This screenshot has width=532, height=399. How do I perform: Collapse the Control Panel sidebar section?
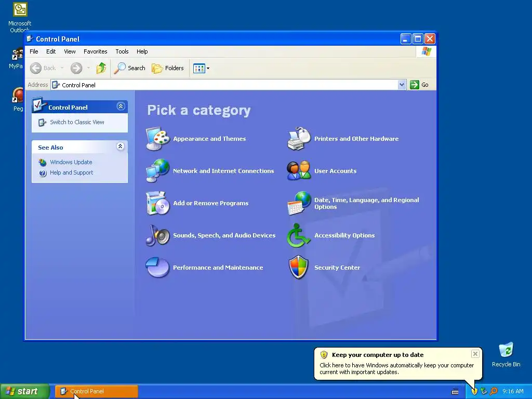click(121, 107)
